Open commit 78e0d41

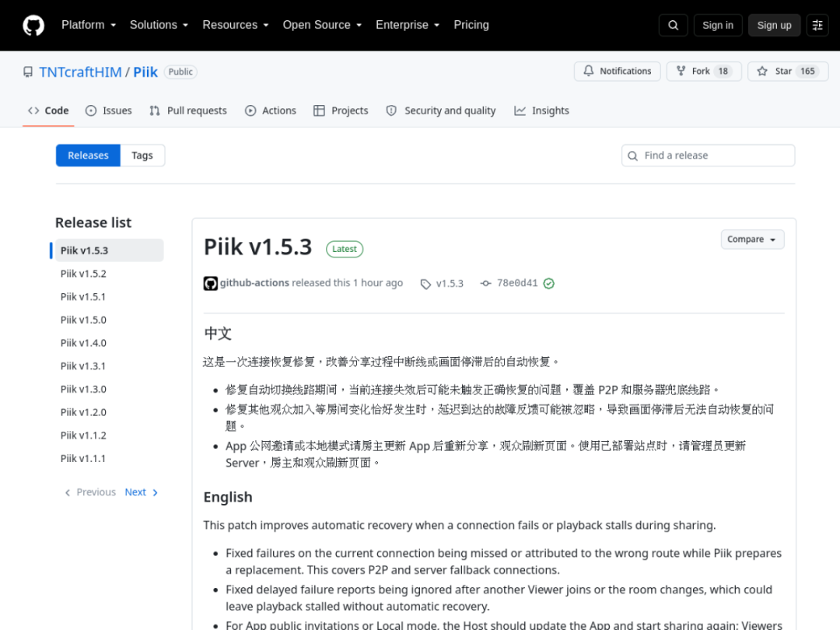point(517,283)
